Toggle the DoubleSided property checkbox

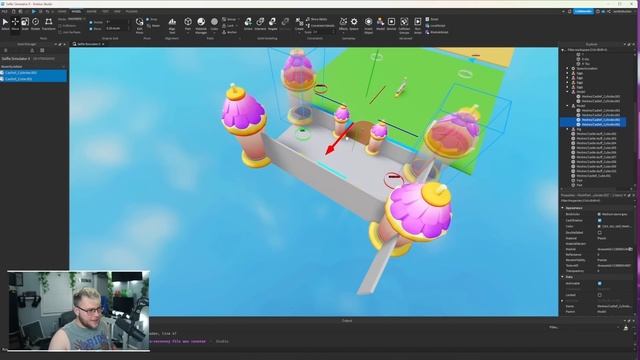coord(600,232)
